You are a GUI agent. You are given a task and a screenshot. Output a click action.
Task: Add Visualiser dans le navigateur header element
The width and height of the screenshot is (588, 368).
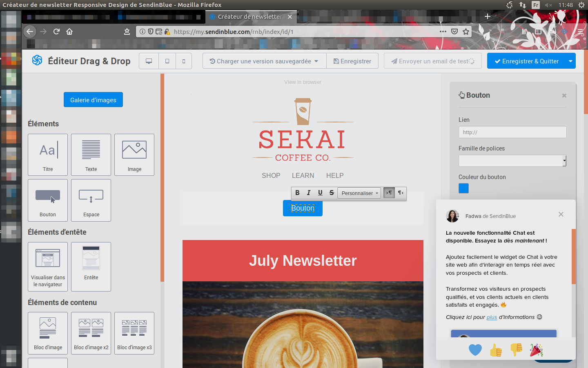pyautogui.click(x=48, y=267)
